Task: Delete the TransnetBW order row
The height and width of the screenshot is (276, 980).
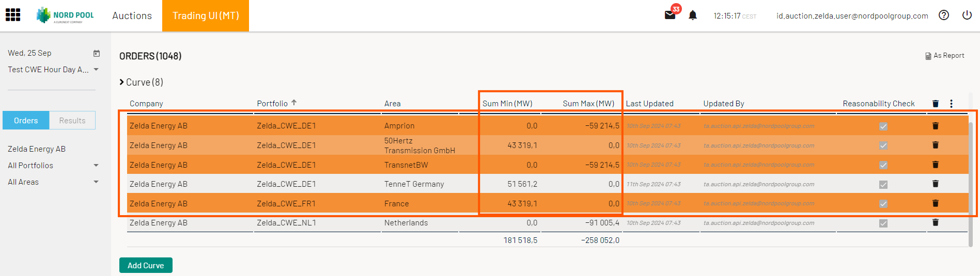Action: [x=935, y=165]
